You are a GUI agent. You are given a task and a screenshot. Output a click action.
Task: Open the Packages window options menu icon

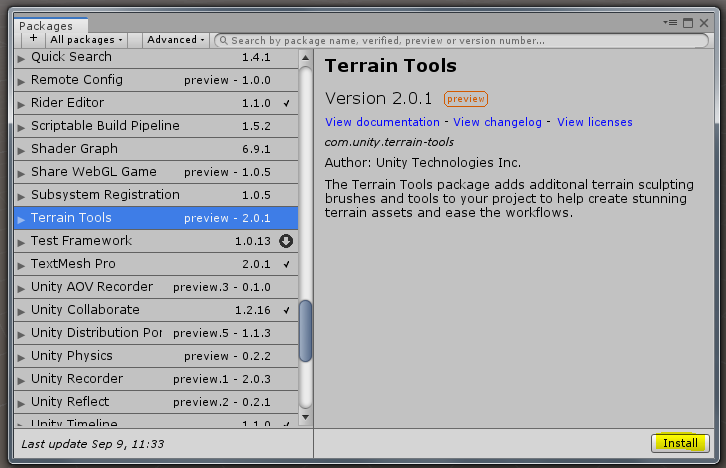click(670, 22)
